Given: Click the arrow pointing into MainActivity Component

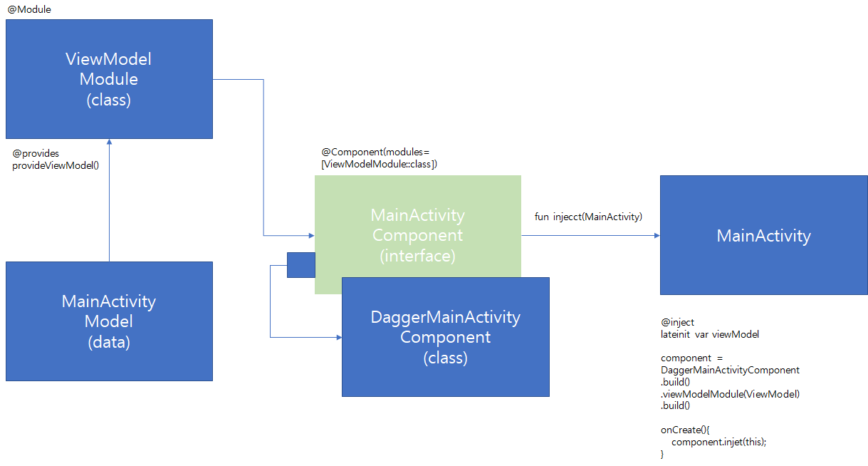Looking at the screenshot, I should pos(288,234).
